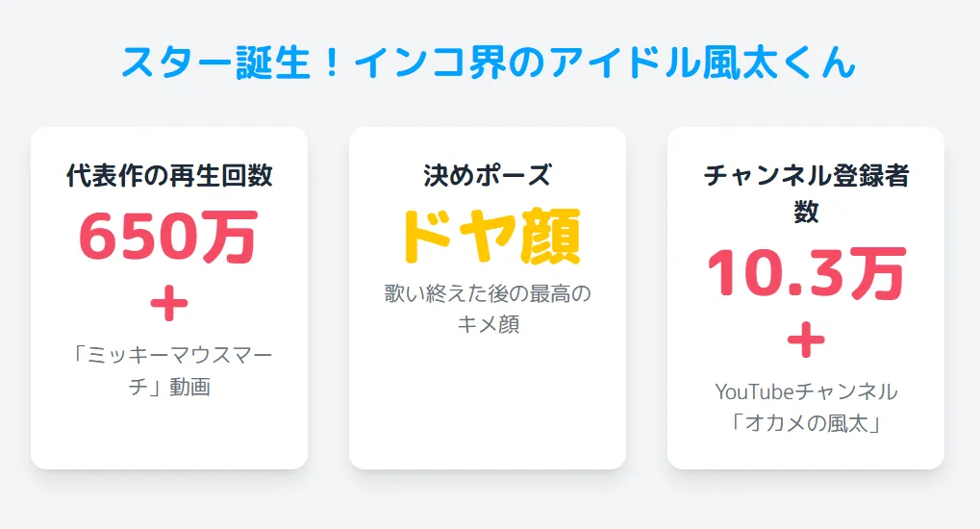Select the 歌い終えた後の最高のキメ顔 caption
Screen dimensions: 980x529
coord(488,309)
